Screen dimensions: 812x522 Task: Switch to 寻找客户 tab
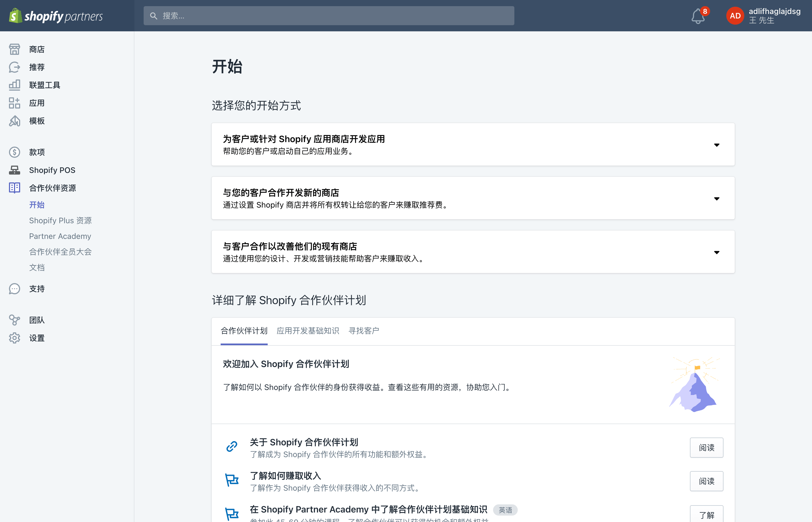(364, 331)
